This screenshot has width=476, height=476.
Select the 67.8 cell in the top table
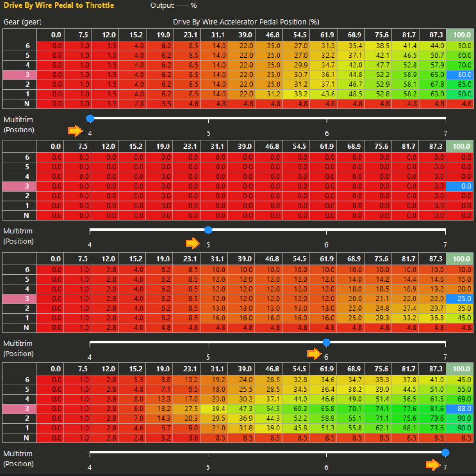(433, 85)
